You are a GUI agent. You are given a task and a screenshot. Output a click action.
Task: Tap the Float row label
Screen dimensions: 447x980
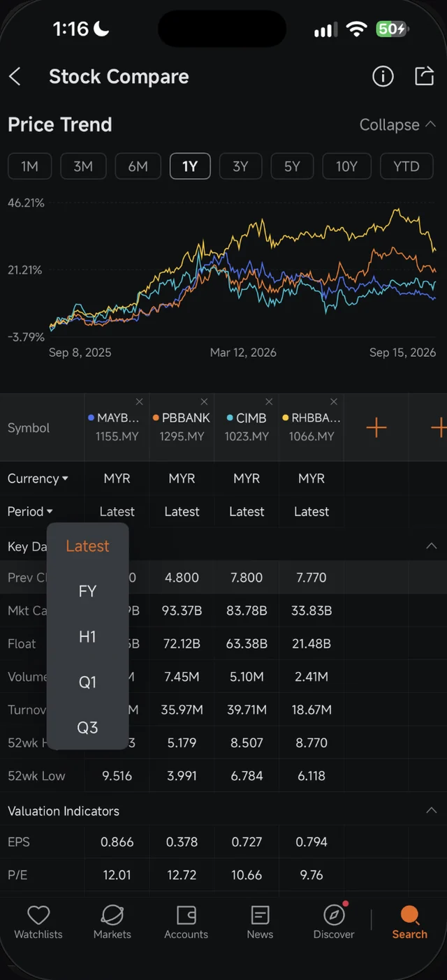click(x=22, y=643)
